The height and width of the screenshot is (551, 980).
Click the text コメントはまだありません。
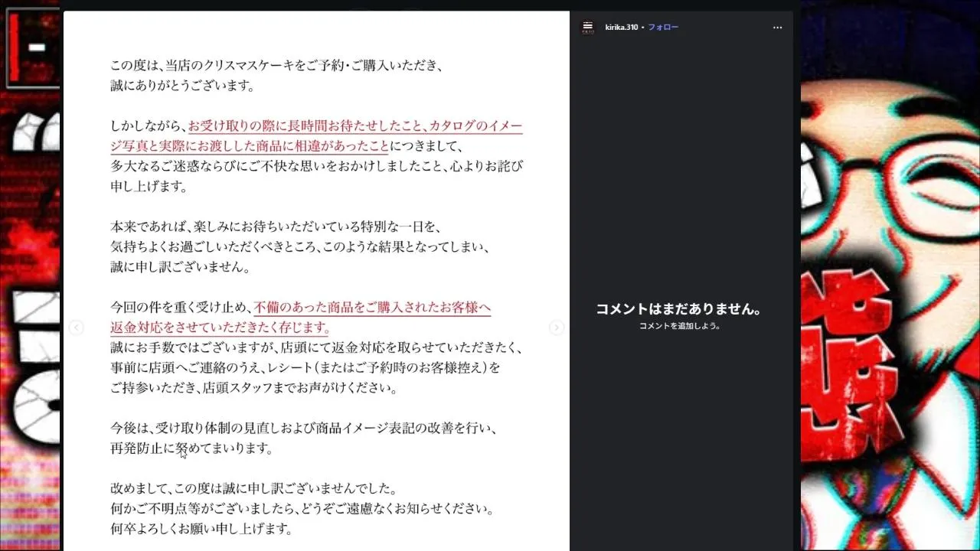(x=680, y=309)
